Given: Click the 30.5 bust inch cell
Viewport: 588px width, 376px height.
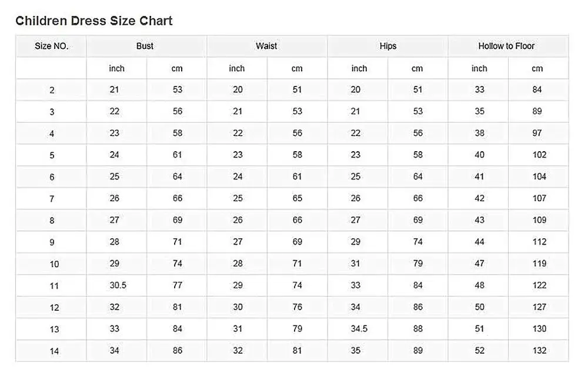Looking at the screenshot, I should pos(117,285).
